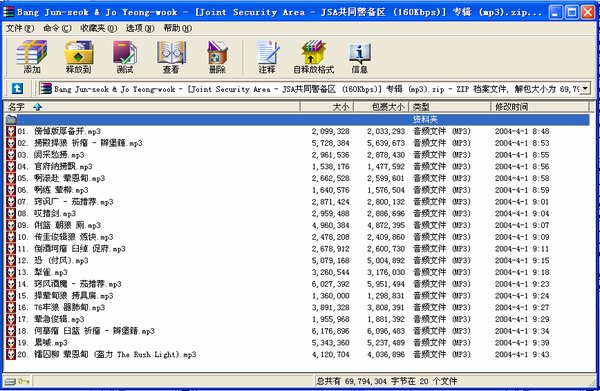
Task: Select file row starting with 02.
Action: [x=297, y=143]
